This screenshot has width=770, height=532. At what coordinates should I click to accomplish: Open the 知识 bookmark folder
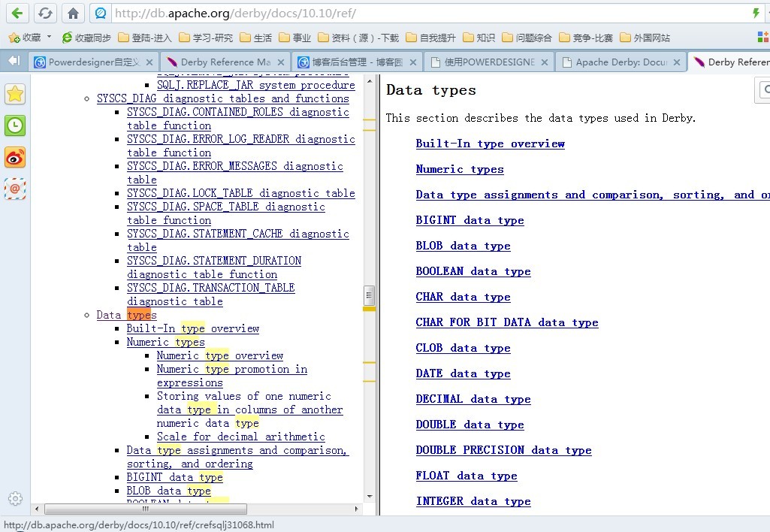[x=479, y=38]
